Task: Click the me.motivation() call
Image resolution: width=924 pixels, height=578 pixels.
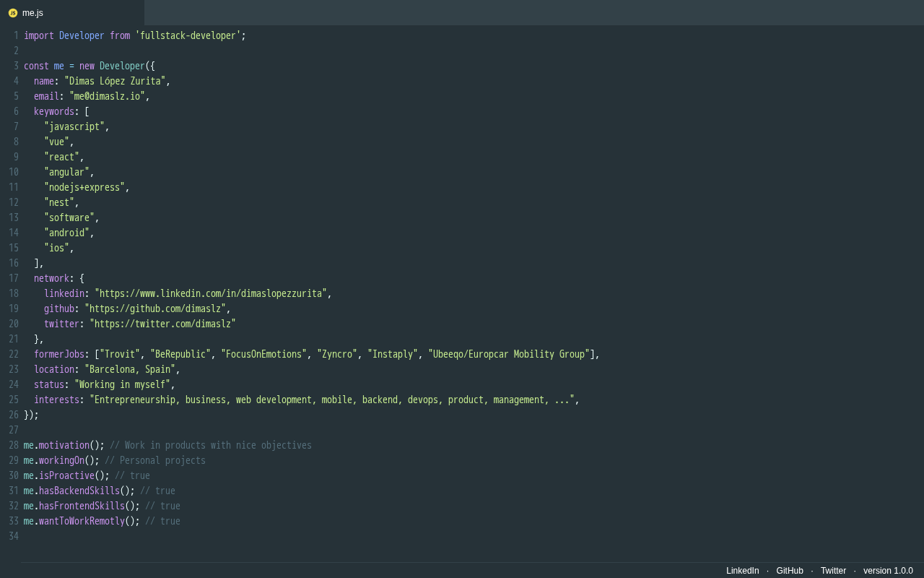Action: pos(64,445)
